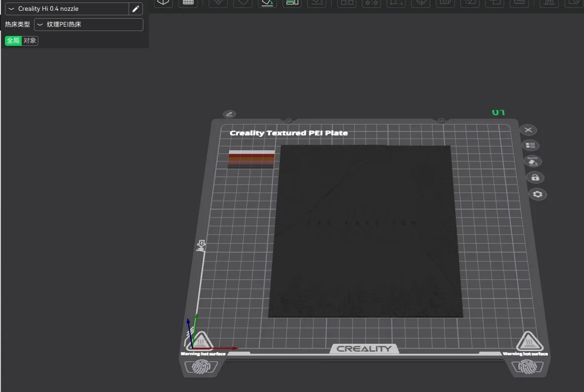Open the Creality Hi 0.4 nozzle printer dropdown
The image size is (584, 392).
click(67, 8)
